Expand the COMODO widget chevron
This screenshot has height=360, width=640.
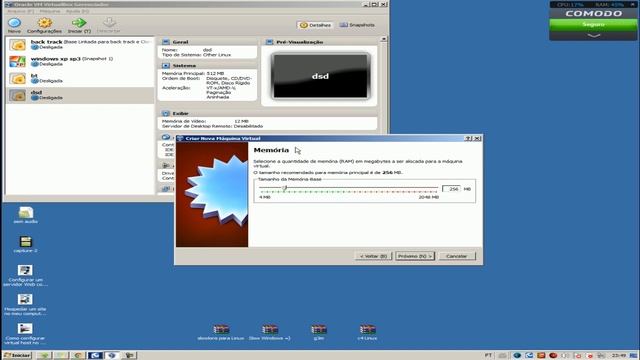point(593,36)
